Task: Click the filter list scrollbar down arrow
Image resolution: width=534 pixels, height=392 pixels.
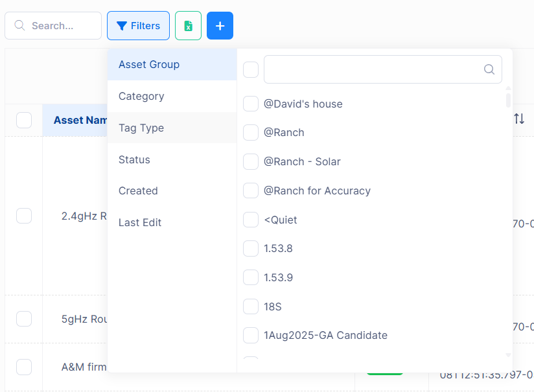Action: 508,355
